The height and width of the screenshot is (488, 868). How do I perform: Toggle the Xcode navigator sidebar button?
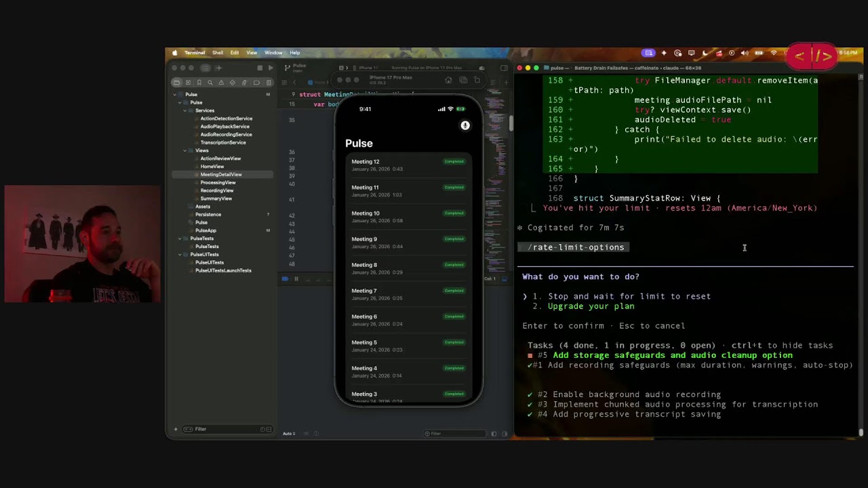205,68
